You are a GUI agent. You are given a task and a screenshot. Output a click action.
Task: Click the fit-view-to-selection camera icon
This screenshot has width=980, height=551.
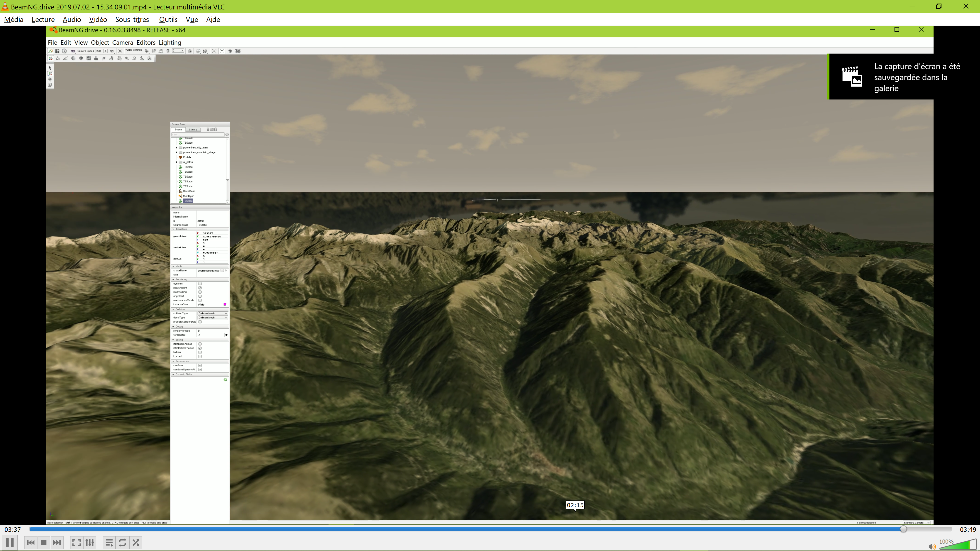(120, 51)
